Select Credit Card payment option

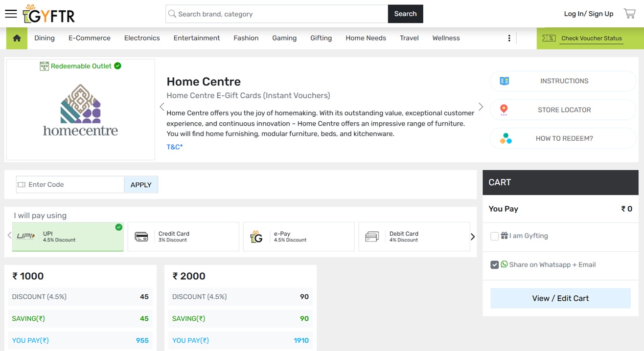tap(183, 237)
